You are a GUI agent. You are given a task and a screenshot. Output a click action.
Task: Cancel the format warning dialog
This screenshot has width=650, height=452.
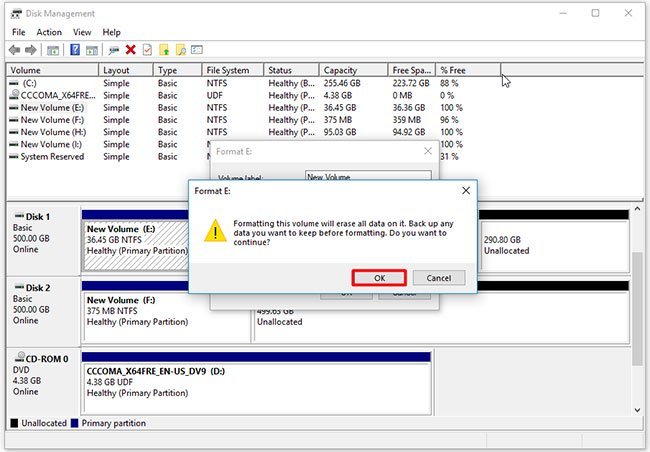tap(438, 278)
